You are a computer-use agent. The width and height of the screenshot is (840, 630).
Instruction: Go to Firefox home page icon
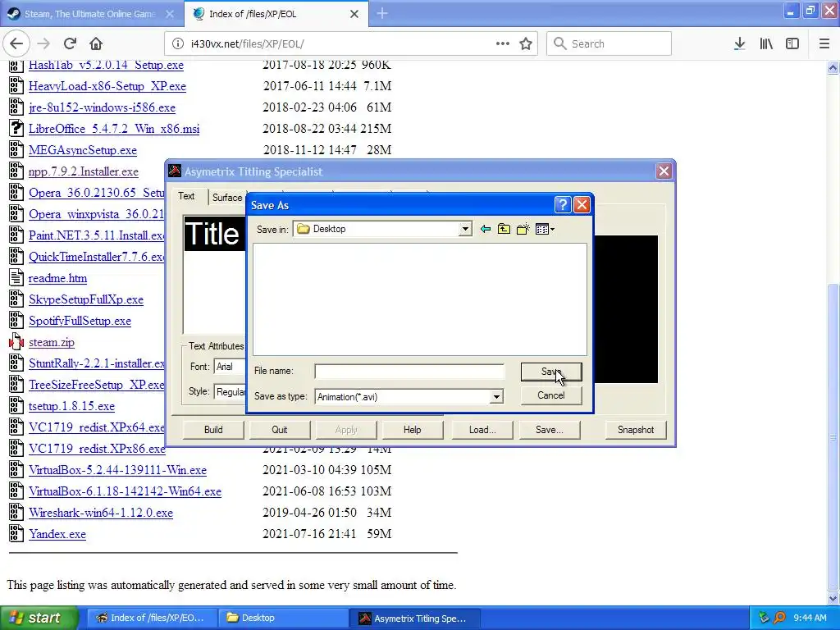tap(96, 43)
